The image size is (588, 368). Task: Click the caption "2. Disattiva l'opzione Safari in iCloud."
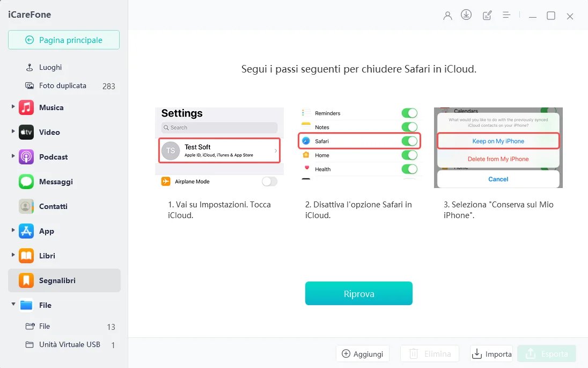358,210
